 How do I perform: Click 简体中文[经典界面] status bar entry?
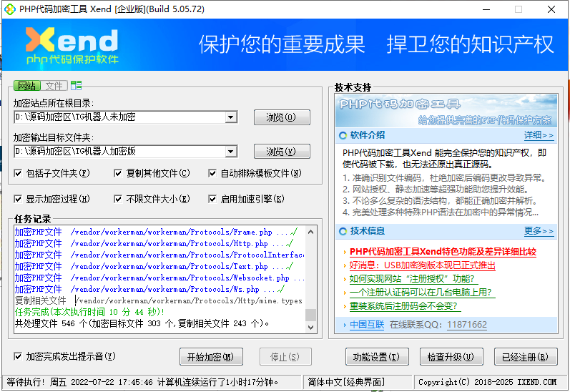[346, 382]
